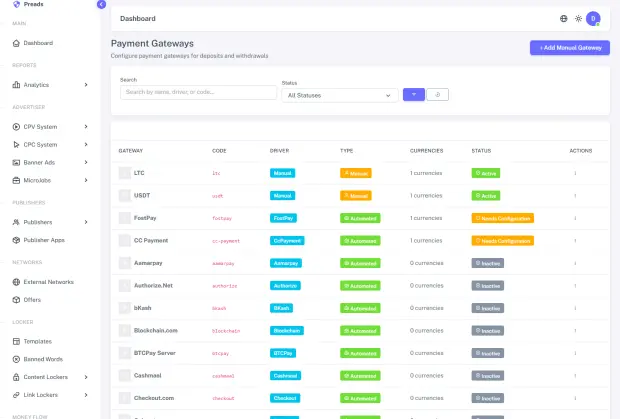620x419 pixels.
Task: Click the Offers cube icon
Action: [x=16, y=300]
